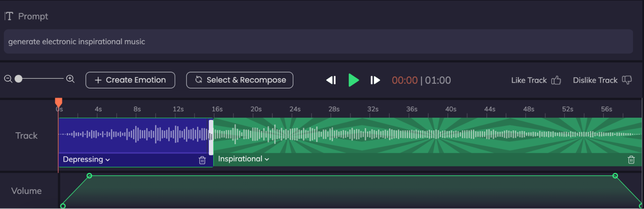Select the volume fade-in end point
644x209 pixels.
[x=90, y=176]
